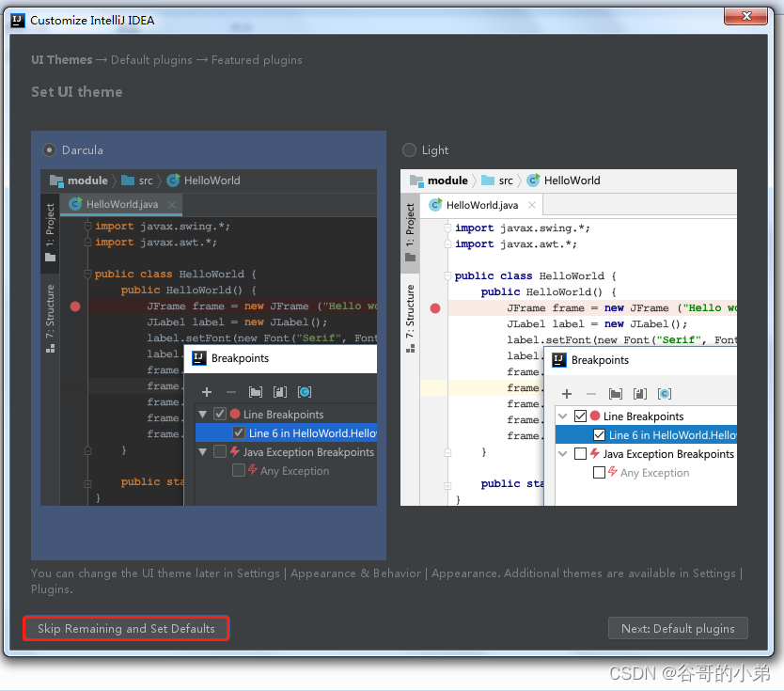This screenshot has width=784, height=691.
Task: Click UI Themes breadcrumb step
Action: pos(61,59)
